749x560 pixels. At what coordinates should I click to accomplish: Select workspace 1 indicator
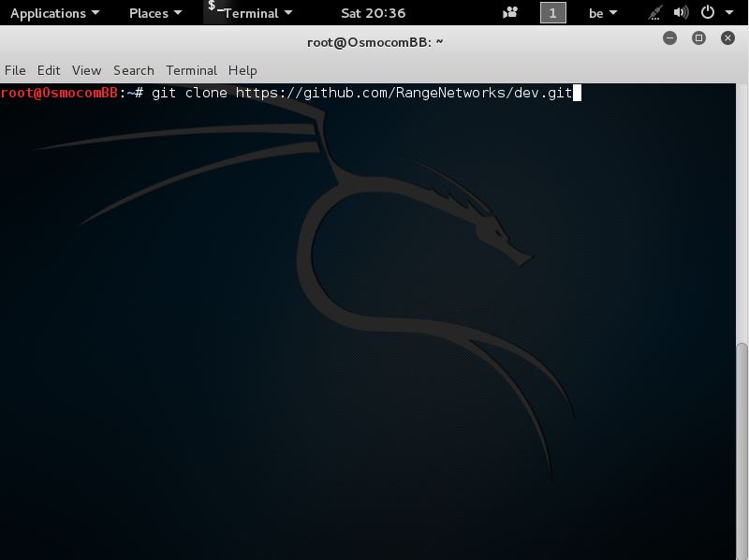552,12
